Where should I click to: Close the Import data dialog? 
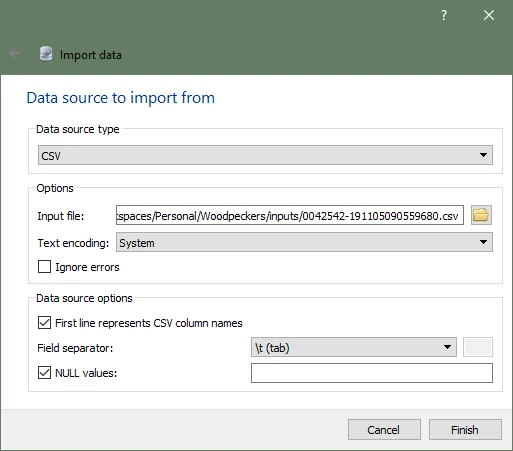[489, 15]
